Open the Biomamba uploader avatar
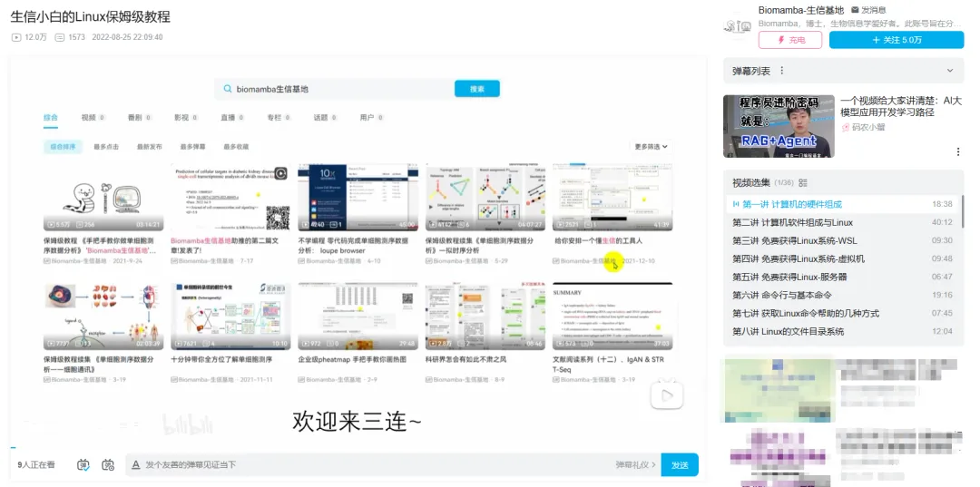This screenshot has width=980, height=487. pos(738,26)
